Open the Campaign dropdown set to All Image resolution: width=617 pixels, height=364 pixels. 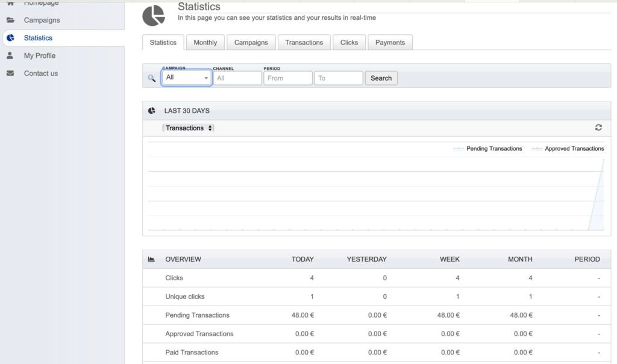(187, 78)
